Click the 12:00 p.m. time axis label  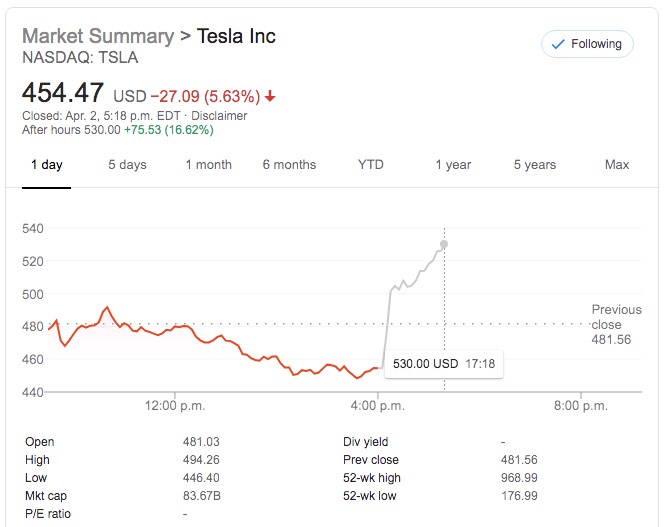coord(174,405)
